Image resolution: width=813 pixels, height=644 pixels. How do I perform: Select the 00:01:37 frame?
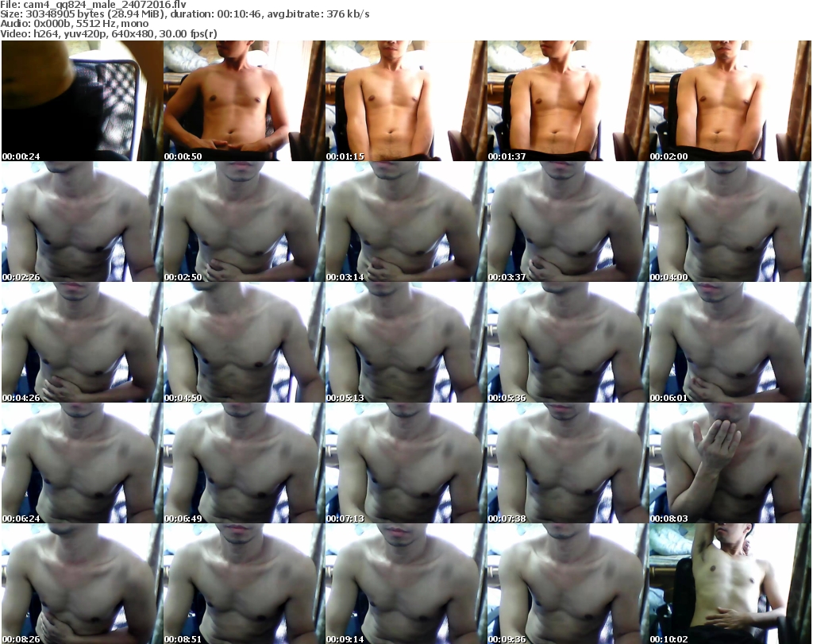[x=568, y=101]
